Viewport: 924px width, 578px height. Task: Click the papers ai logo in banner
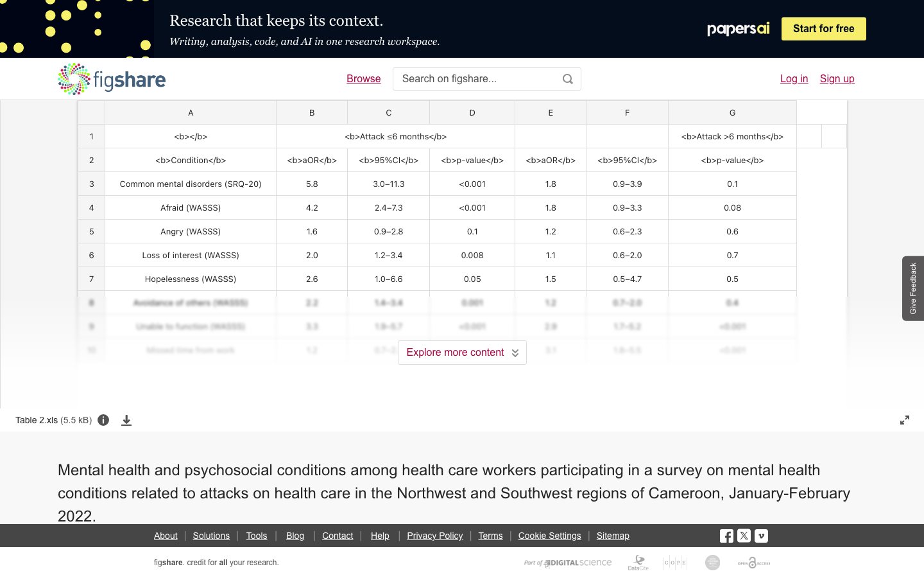pos(738,29)
